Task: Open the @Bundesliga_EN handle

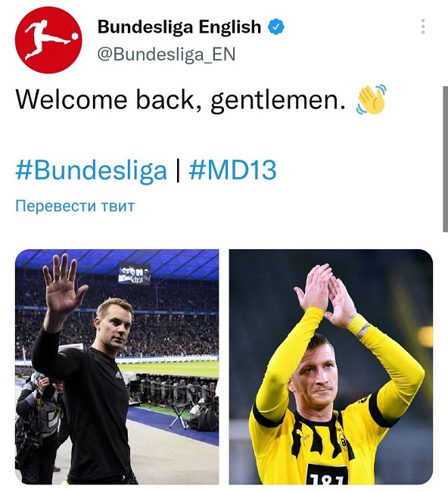Action: click(x=166, y=54)
